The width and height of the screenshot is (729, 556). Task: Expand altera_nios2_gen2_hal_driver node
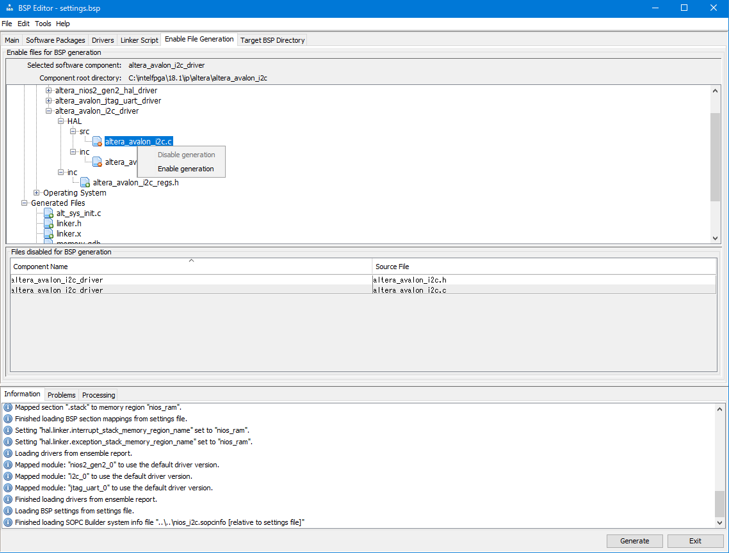tap(48, 90)
